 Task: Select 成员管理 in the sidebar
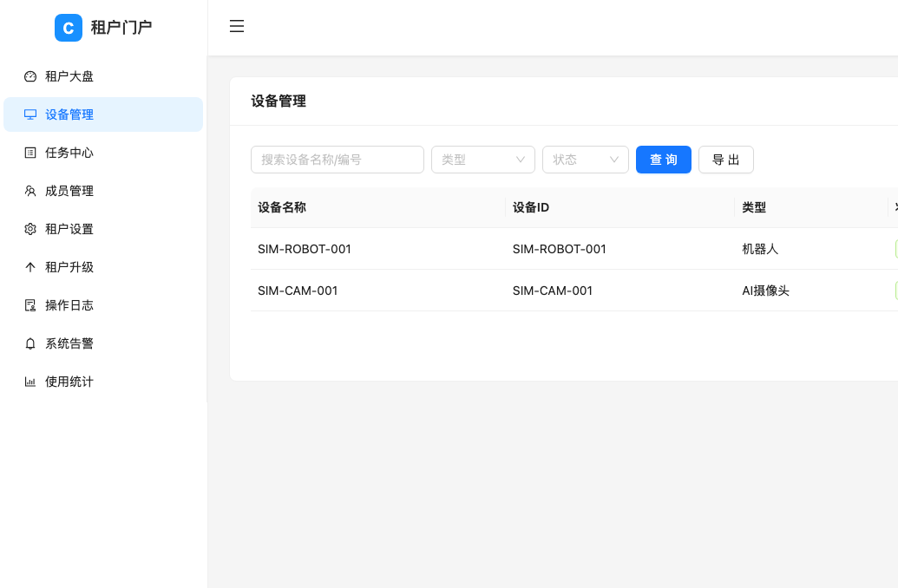coord(103,191)
